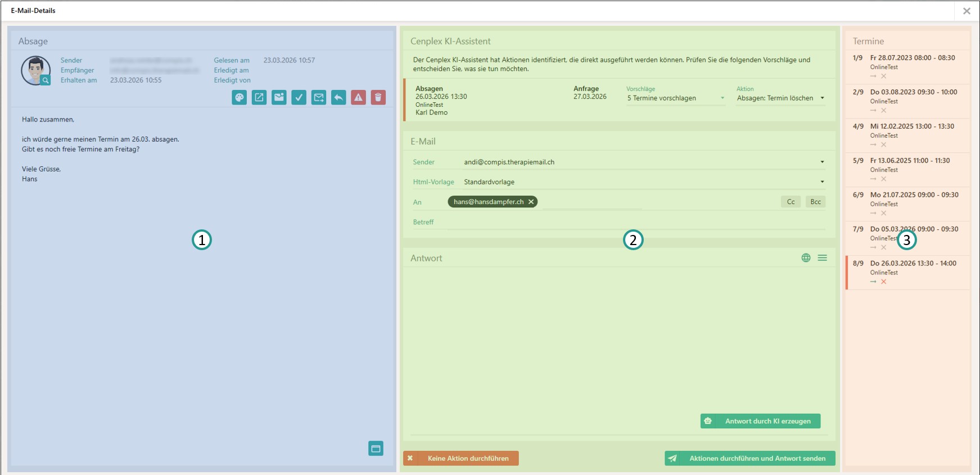Click the Betreff subject input field
The image size is (980, 475).
[635, 223]
